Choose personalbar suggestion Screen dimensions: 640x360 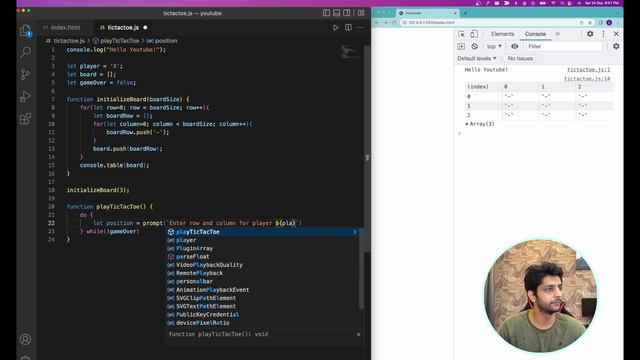tap(263, 281)
